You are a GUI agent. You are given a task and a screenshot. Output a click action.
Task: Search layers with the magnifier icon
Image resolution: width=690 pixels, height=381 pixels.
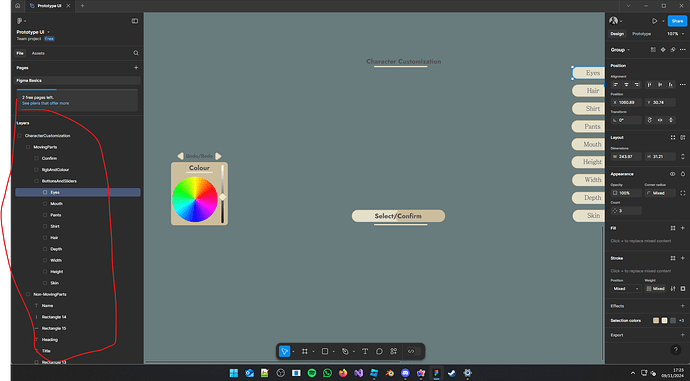pyautogui.click(x=136, y=53)
